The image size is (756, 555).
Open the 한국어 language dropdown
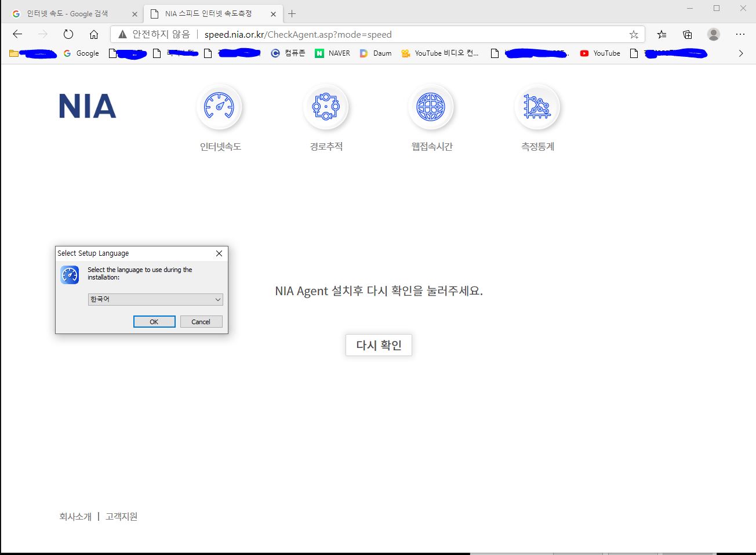[x=155, y=299]
